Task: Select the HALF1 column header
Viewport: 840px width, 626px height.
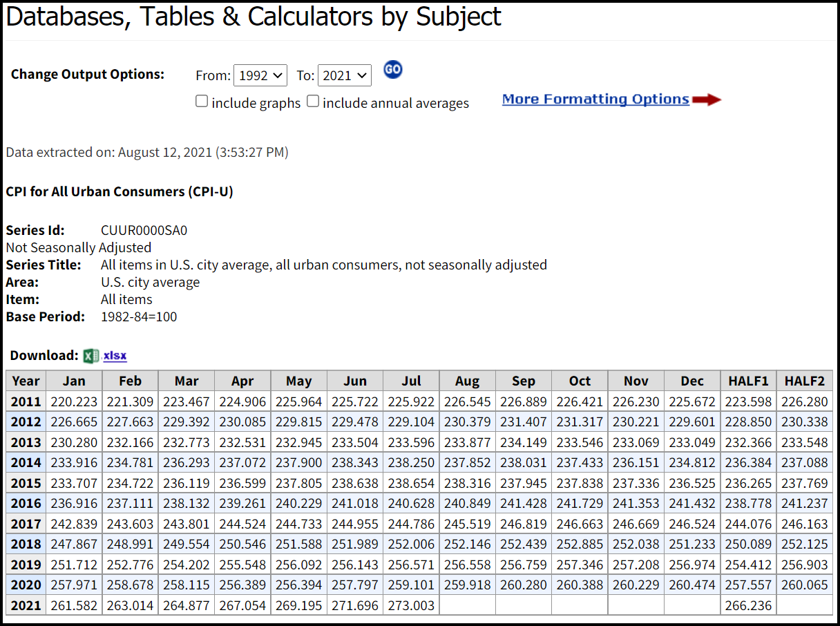Action: click(x=748, y=381)
